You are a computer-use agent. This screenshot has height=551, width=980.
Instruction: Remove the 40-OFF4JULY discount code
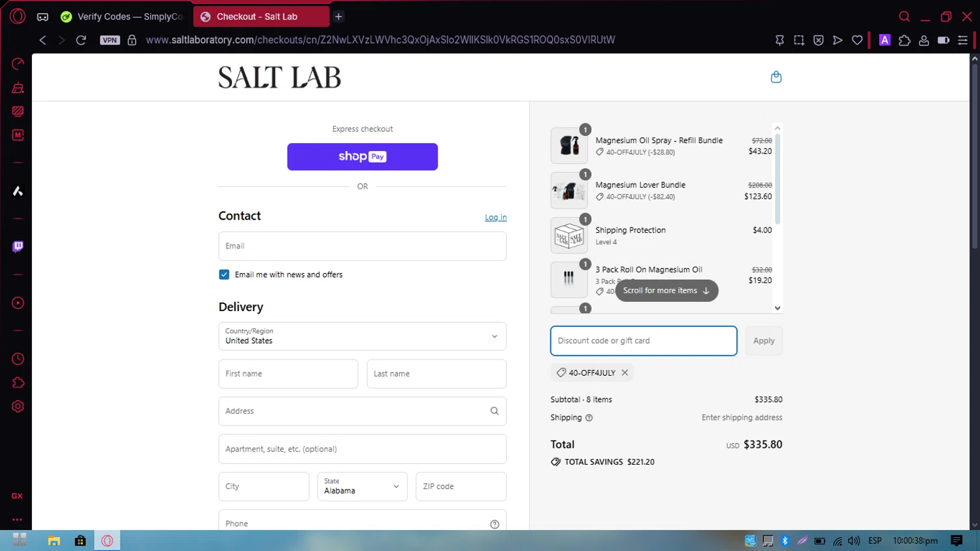point(625,373)
